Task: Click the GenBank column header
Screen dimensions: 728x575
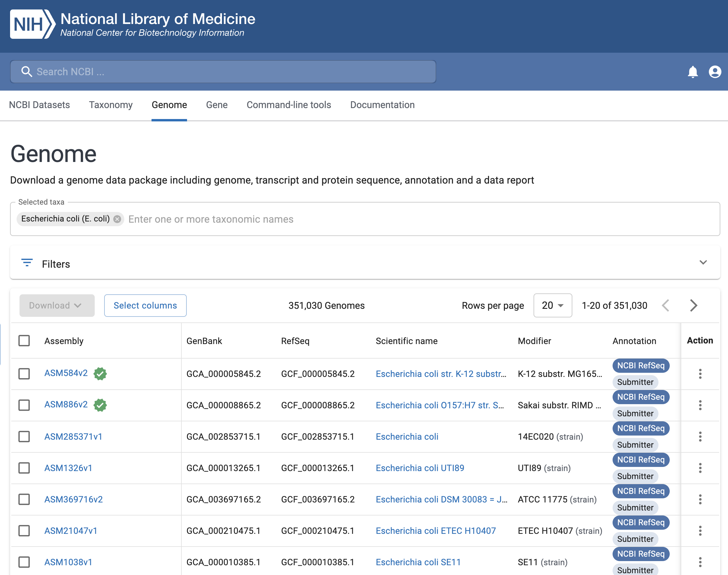Action: (204, 341)
